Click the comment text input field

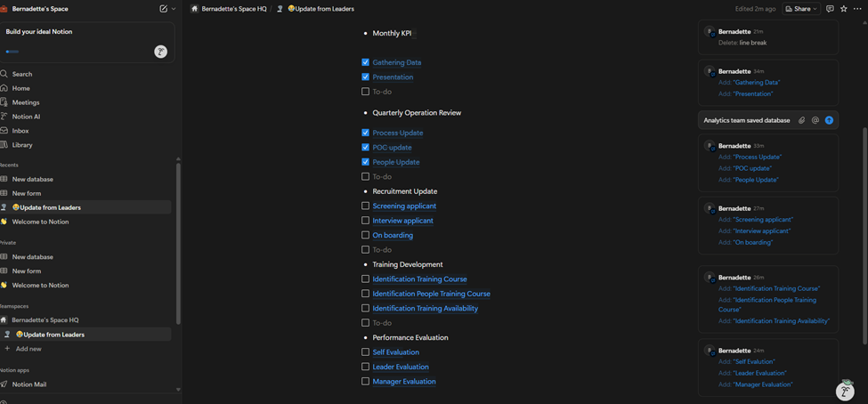[746, 120]
